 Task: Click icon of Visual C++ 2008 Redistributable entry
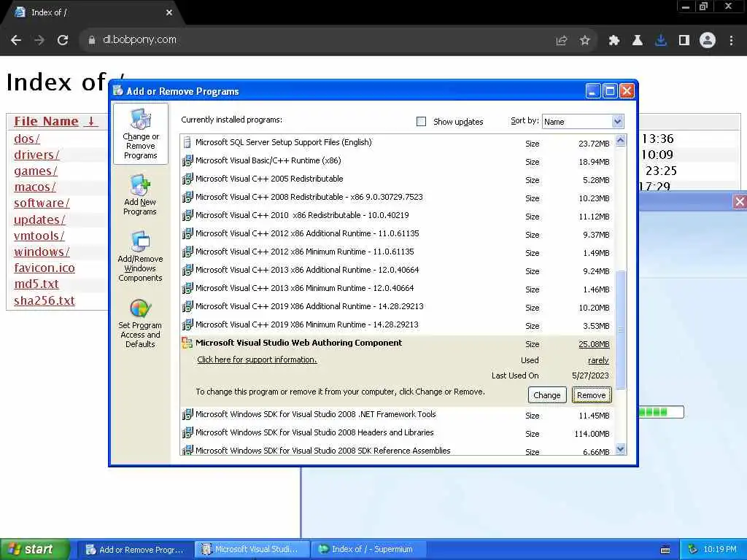187,197
